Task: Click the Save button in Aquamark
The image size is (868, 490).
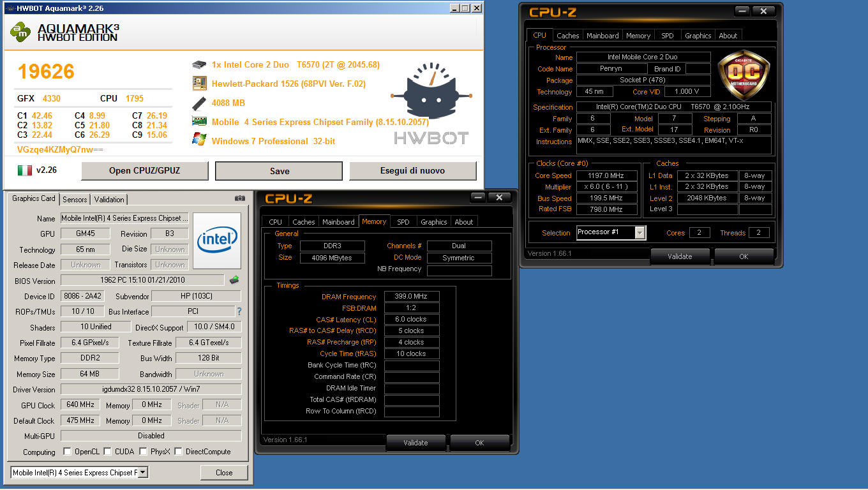Action: click(x=279, y=171)
